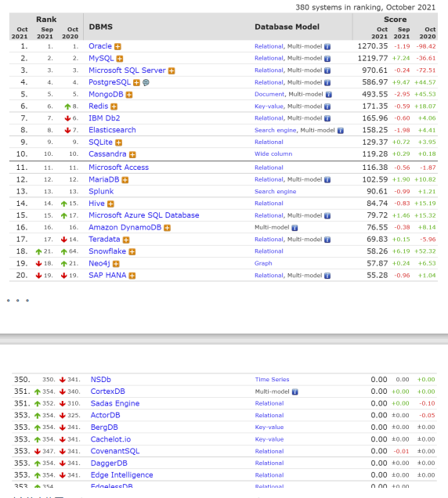Open the Microsoft Azure SQL Database link
The image size is (448, 498).
click(x=144, y=215)
